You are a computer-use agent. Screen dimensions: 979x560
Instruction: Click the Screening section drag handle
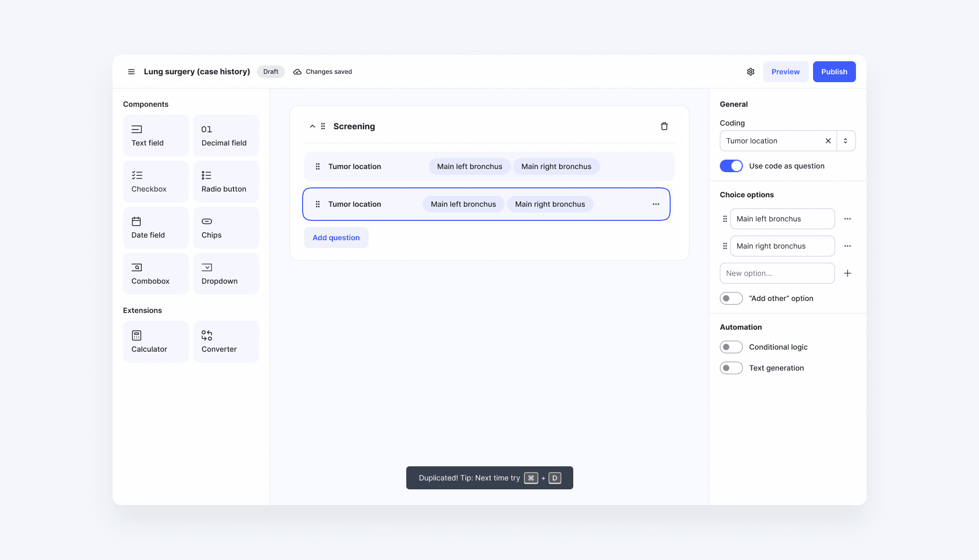(323, 126)
